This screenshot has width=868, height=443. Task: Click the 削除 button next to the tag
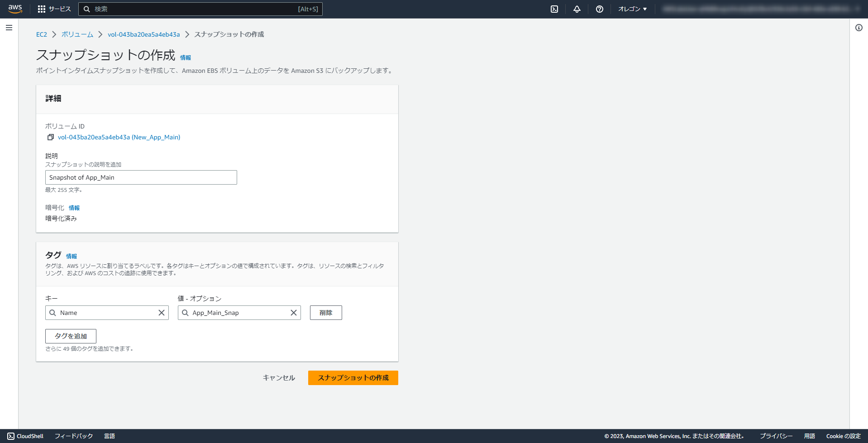325,313
